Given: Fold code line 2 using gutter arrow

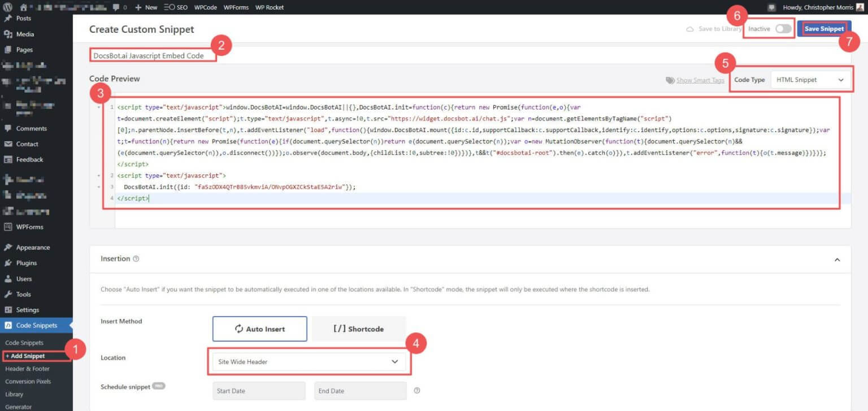Looking at the screenshot, I should coord(99,176).
